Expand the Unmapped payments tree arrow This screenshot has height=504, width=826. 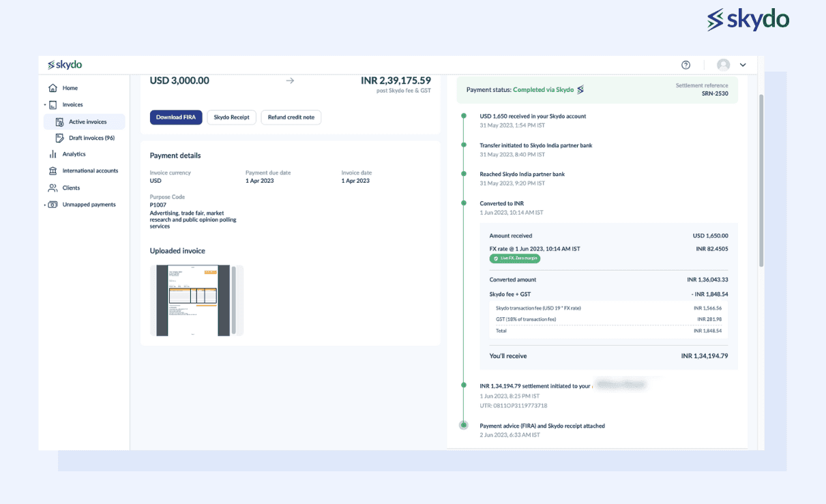pyautogui.click(x=45, y=205)
